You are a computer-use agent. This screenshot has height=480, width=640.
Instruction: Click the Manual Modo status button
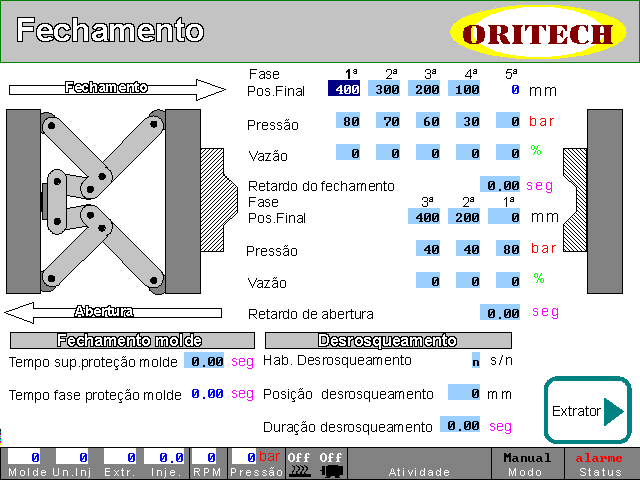(527, 463)
